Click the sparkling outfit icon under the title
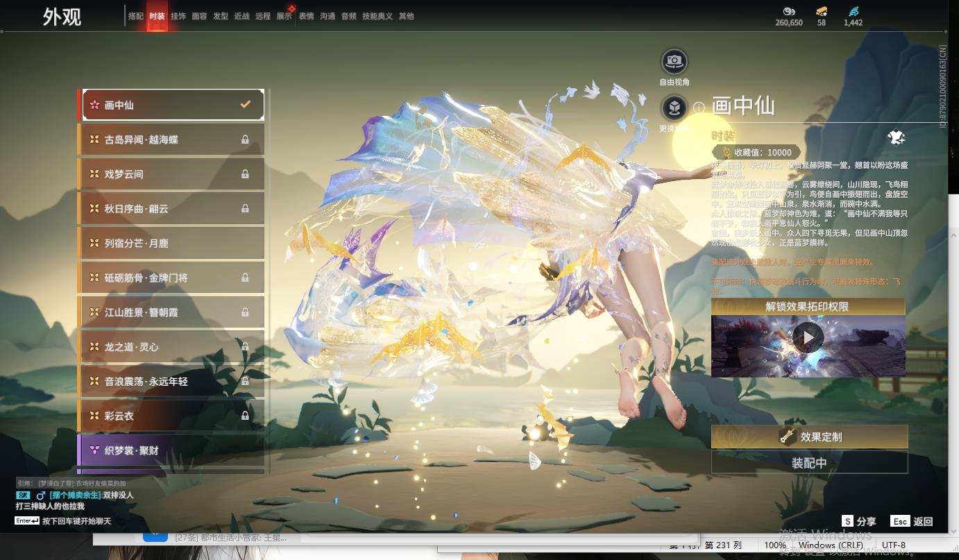Viewport: 959px width, 560px height. pos(896,137)
